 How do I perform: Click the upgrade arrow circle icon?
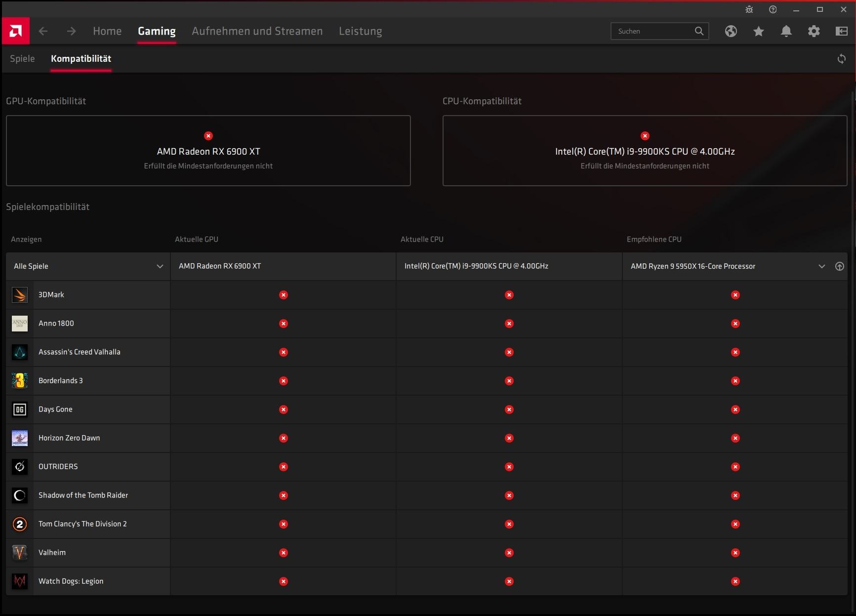[839, 266]
